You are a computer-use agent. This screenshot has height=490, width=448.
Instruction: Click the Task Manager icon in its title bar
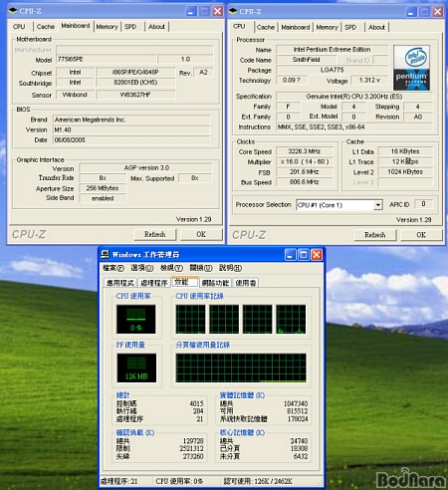click(106, 255)
